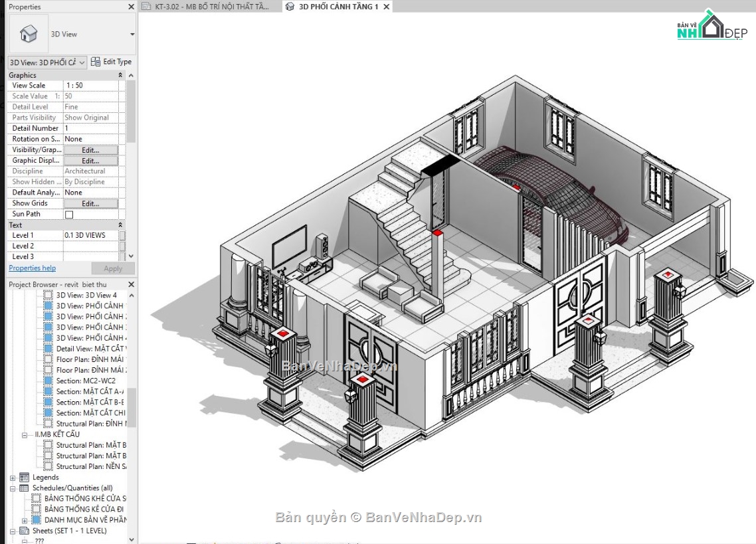Viewport: 756px width, 544px height.
Task: Collapse the Schedules/Quantities tree node
Action: [x=13, y=489]
